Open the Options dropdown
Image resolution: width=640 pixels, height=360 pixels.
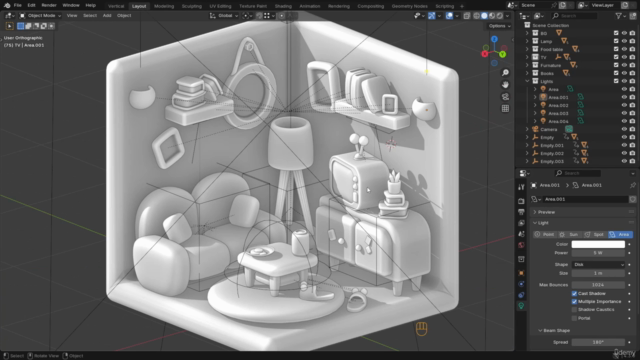(500, 26)
